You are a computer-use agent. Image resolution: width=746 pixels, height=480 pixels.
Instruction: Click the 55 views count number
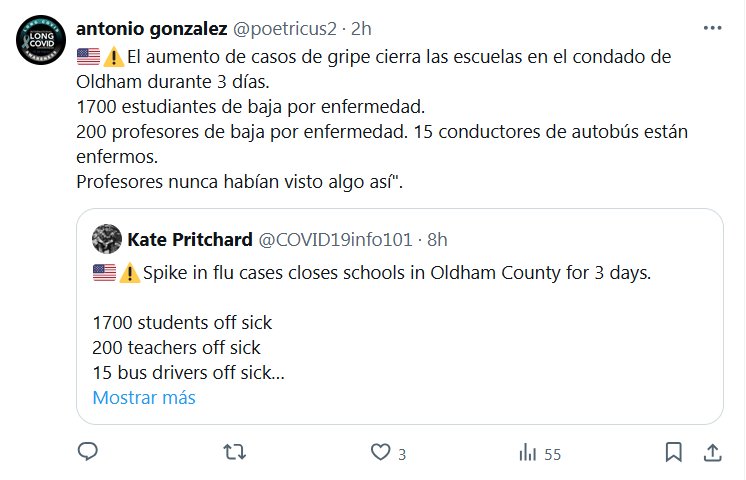(x=553, y=454)
